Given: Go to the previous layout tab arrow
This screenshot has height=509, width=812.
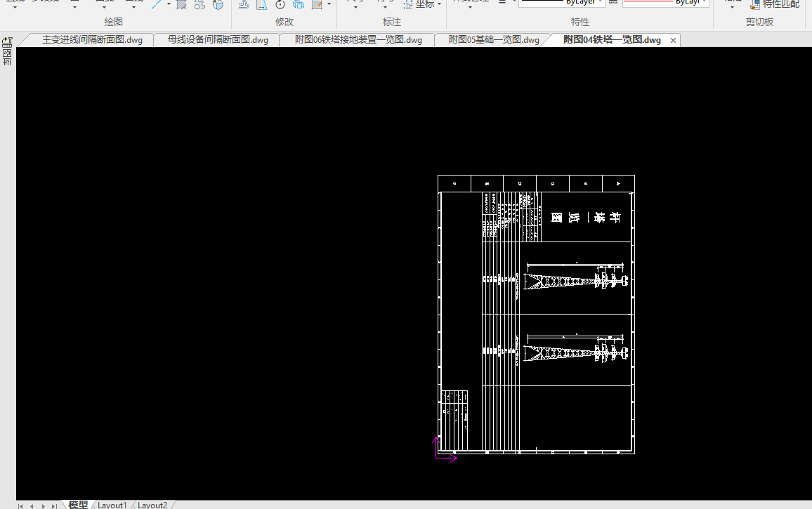Looking at the screenshot, I should [32, 506].
